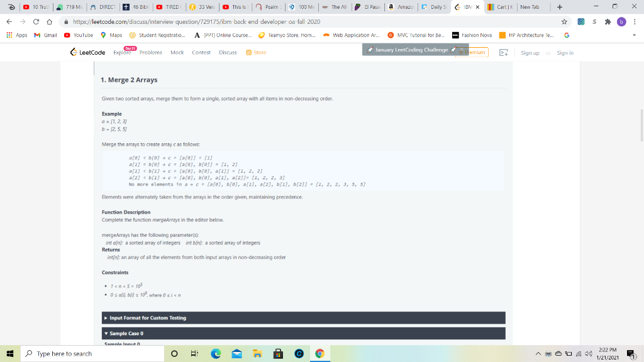The height and width of the screenshot is (362, 644).
Task: Open the Mail app on the taskbar
Action: 236,353
